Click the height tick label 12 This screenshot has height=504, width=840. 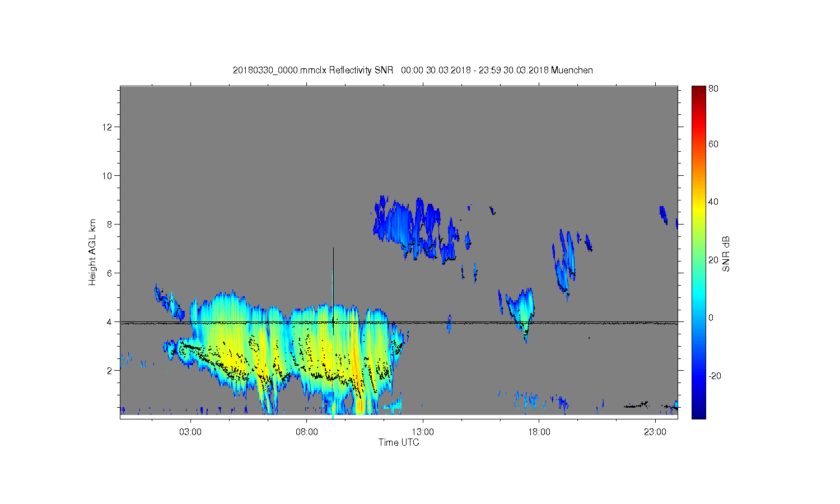[106, 127]
